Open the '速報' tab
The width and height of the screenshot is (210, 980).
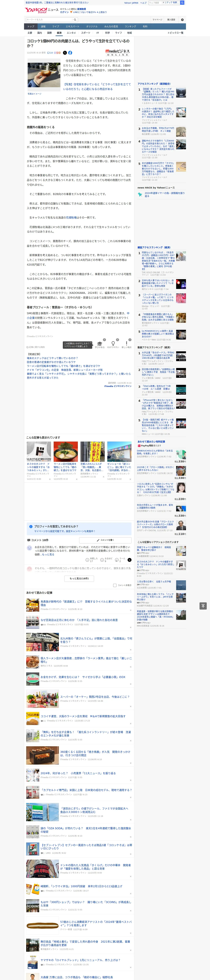(x=43, y=27)
